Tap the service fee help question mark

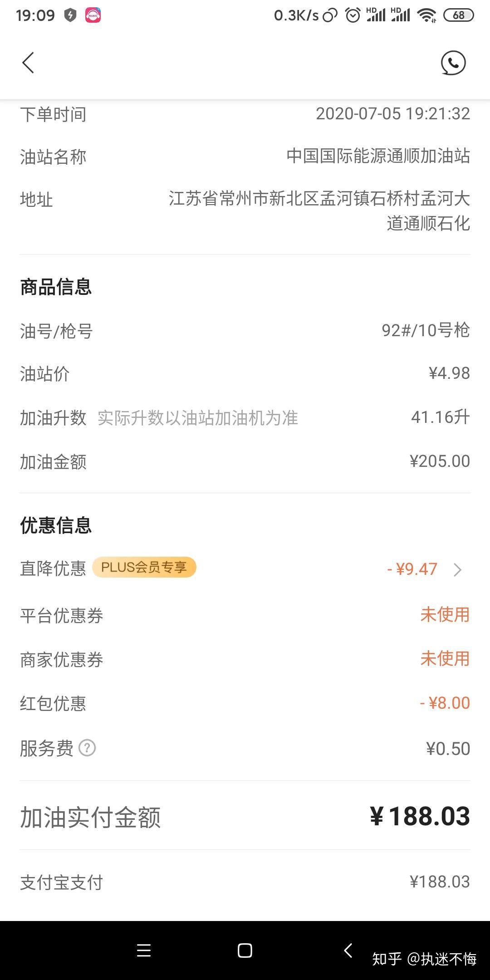(87, 748)
